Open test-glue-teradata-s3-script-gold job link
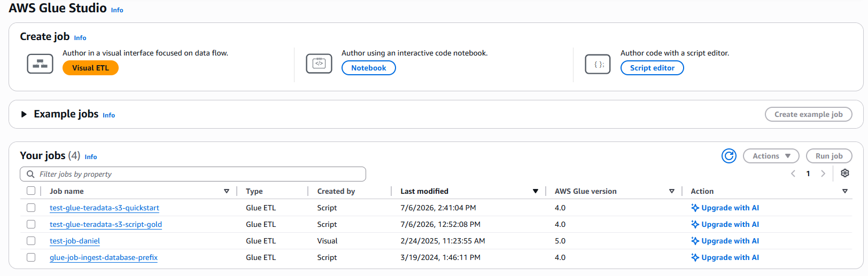 tap(106, 224)
